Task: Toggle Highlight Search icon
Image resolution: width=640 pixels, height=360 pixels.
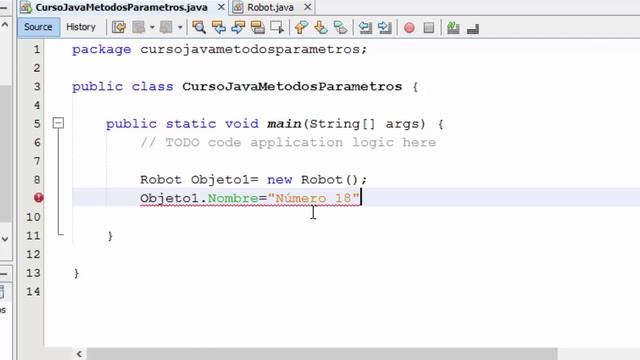Action: [258, 27]
